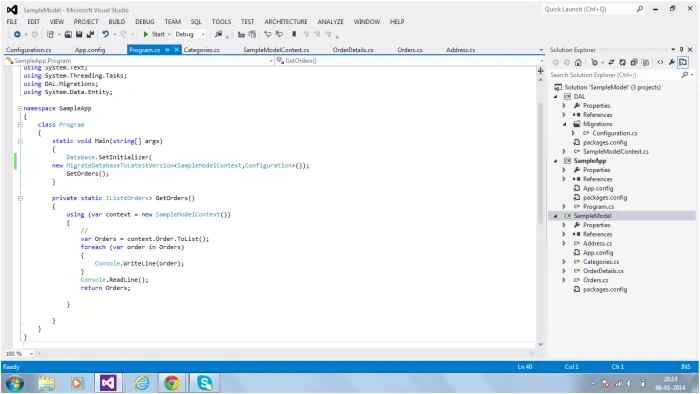Switch to the Configuration.cs editor tab
The height and width of the screenshot is (394, 700).
(x=29, y=50)
